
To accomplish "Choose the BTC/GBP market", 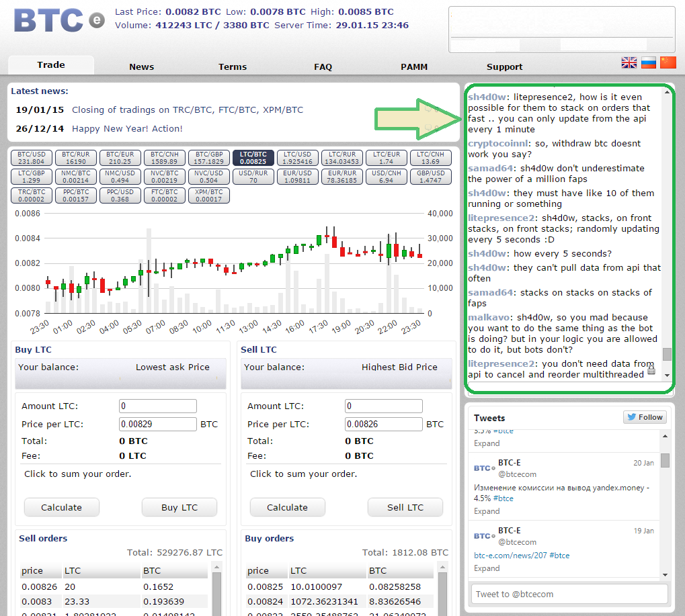I will (x=209, y=158).
